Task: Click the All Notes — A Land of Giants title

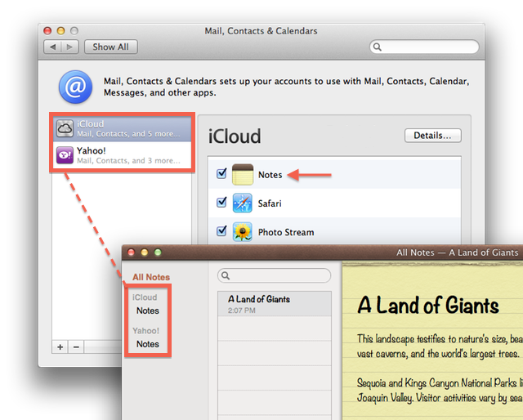Action: (458, 252)
